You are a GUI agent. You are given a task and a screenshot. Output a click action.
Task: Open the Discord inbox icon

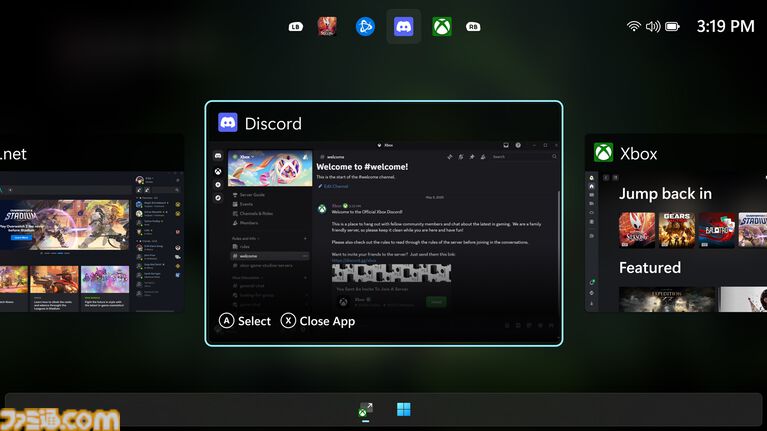pyautogui.click(x=506, y=145)
